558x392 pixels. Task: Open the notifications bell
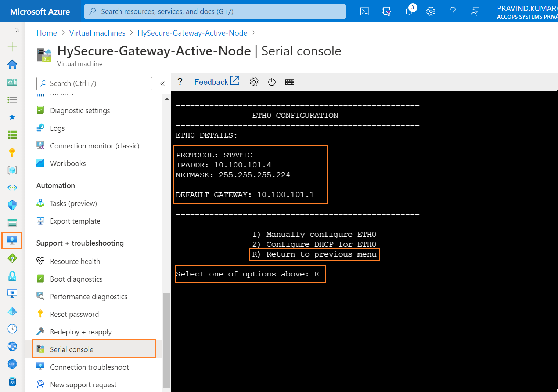pyautogui.click(x=409, y=11)
